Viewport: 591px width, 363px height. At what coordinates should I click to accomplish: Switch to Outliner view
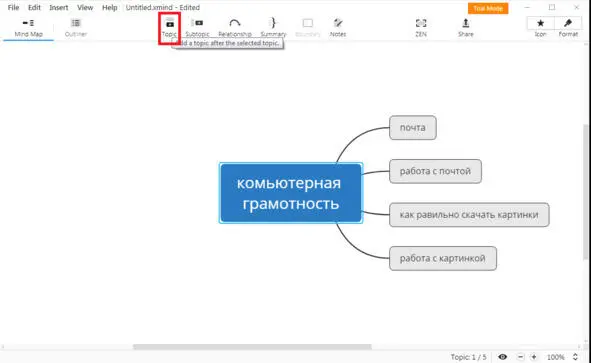point(76,28)
